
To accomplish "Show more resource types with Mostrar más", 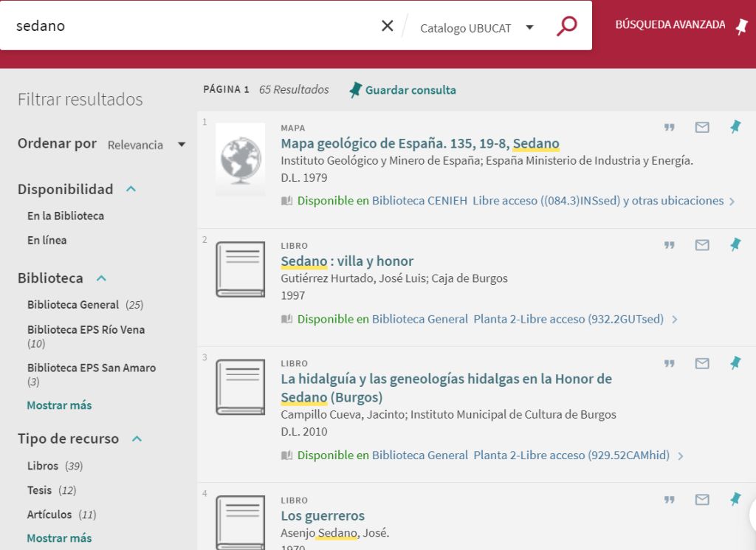I will pos(59,538).
